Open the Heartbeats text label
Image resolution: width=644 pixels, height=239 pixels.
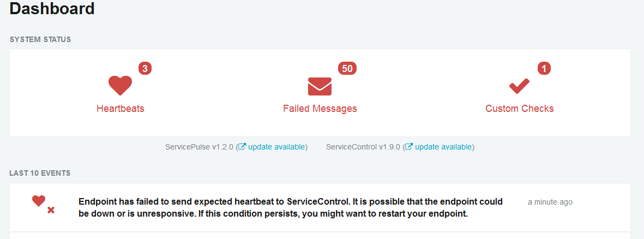tap(121, 109)
